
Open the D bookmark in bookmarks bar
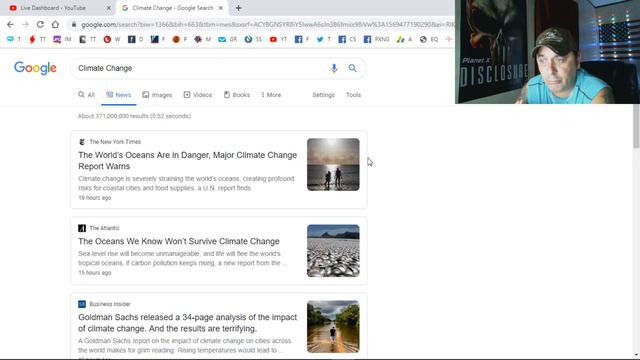pyautogui.click(x=136, y=39)
